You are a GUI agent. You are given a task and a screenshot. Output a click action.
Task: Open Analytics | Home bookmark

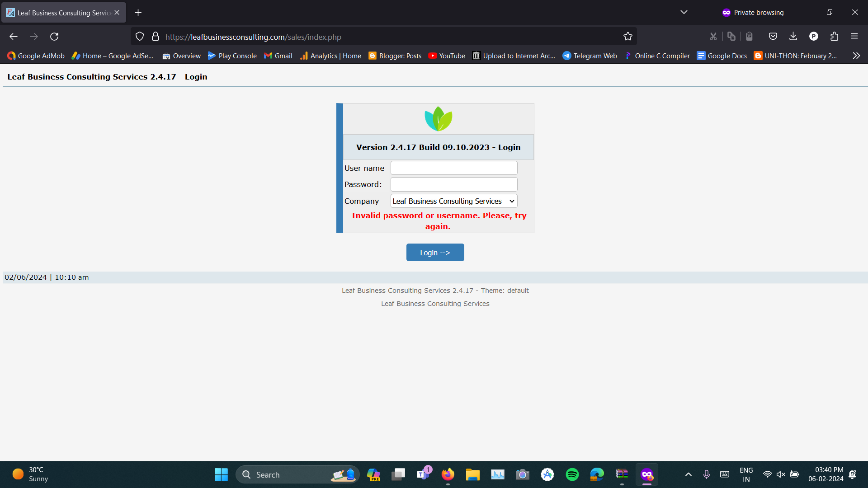(x=330, y=56)
